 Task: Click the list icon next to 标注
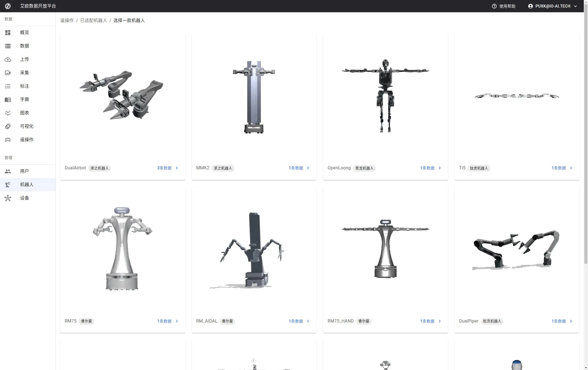click(x=8, y=86)
